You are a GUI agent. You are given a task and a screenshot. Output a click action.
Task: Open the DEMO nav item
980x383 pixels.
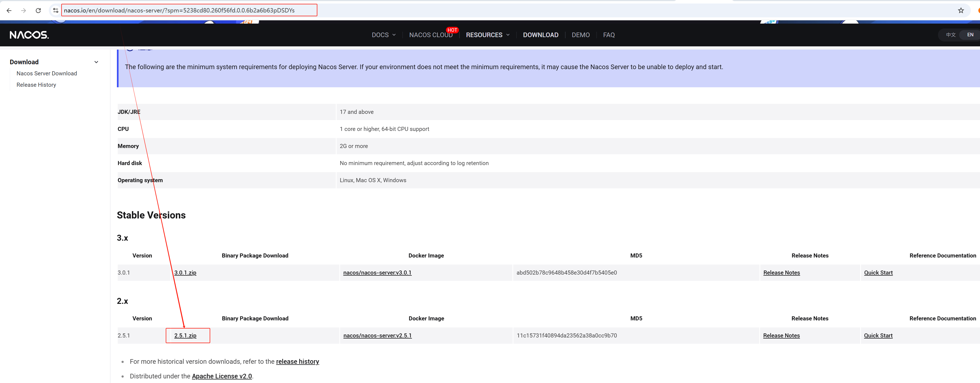(x=580, y=35)
